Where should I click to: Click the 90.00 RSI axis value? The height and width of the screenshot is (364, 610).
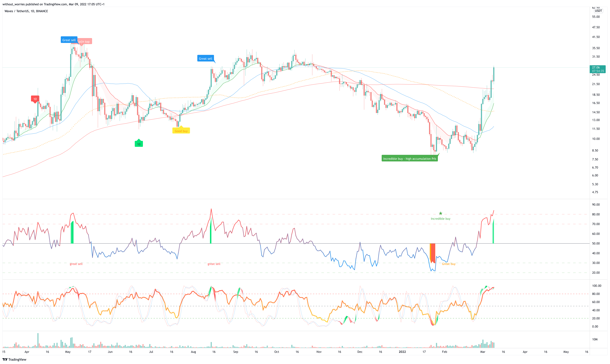point(596,205)
